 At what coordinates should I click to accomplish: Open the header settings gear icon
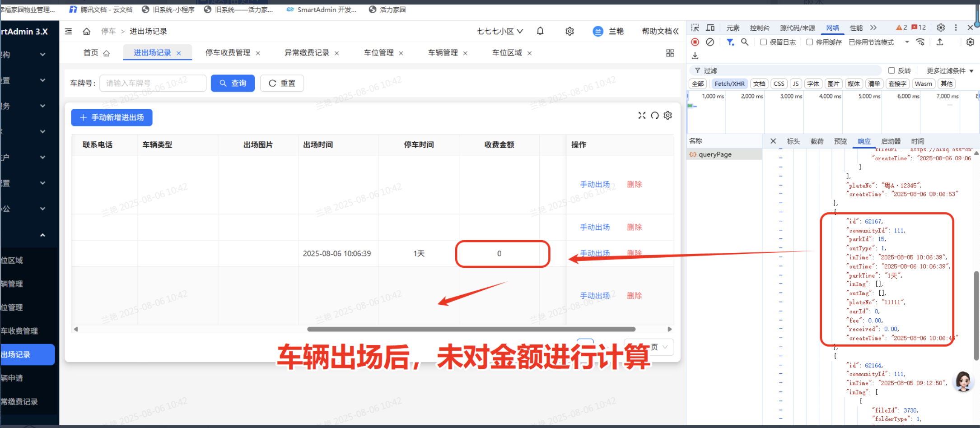click(569, 31)
